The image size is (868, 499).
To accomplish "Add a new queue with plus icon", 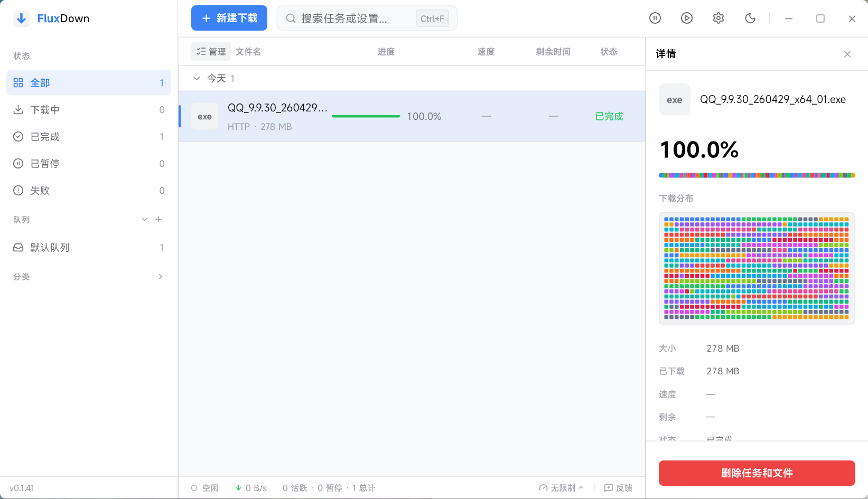I will point(158,220).
